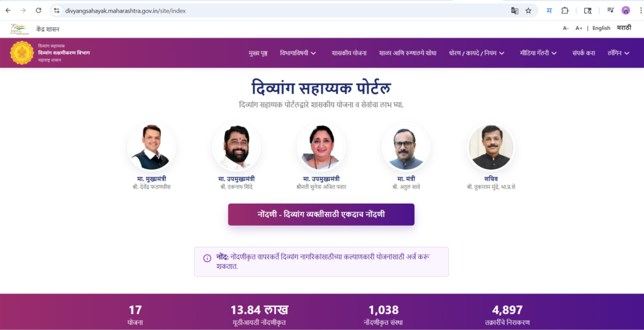The height and width of the screenshot is (330, 644).
Task: Go to संपर्क करा page
Action: coord(584,53)
